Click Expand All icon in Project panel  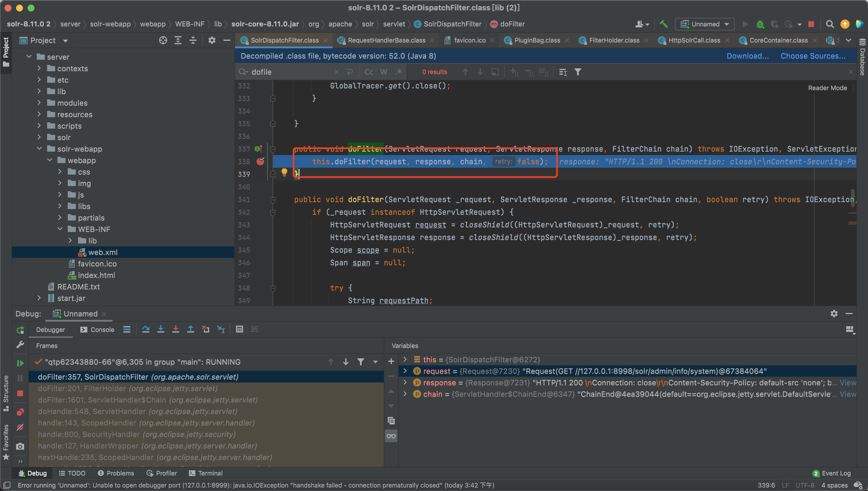click(178, 40)
